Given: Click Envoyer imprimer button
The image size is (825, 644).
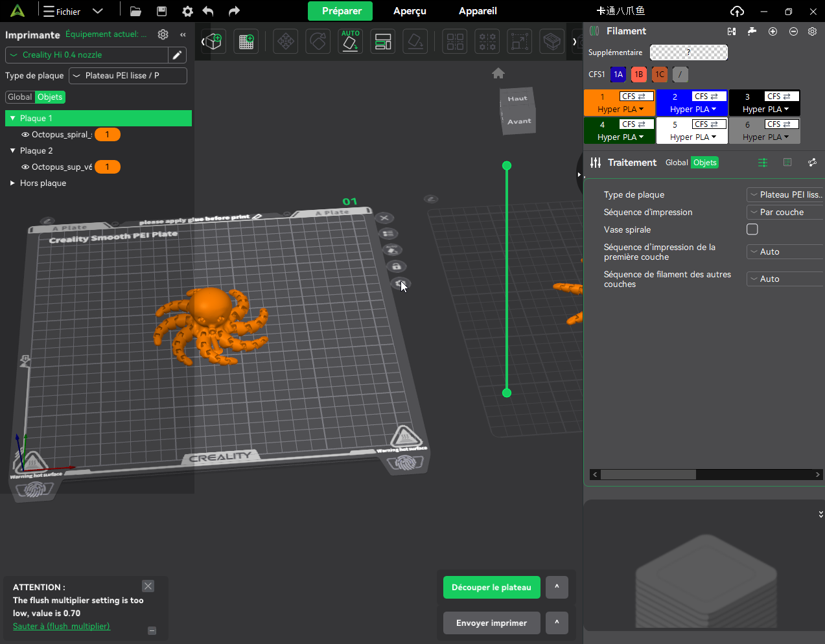Looking at the screenshot, I should tap(491, 623).
